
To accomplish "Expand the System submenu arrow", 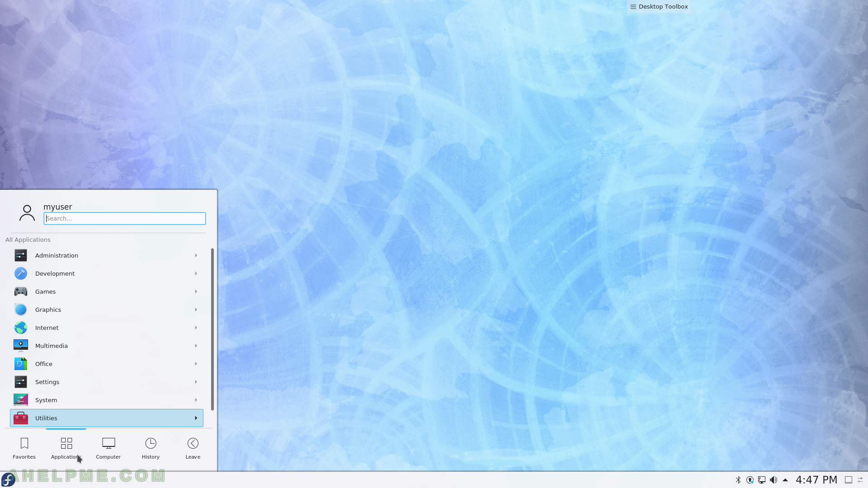I will [x=196, y=400].
